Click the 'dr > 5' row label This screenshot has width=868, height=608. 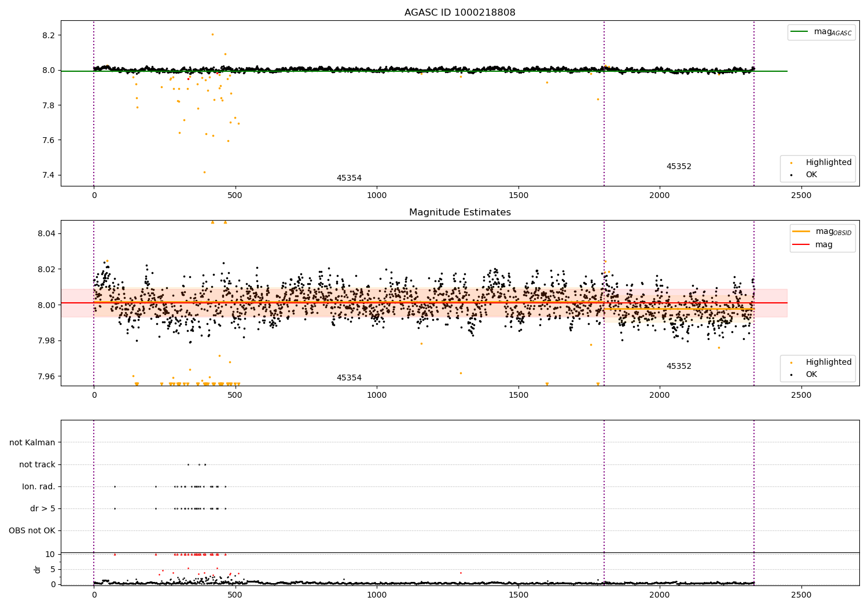point(43,509)
